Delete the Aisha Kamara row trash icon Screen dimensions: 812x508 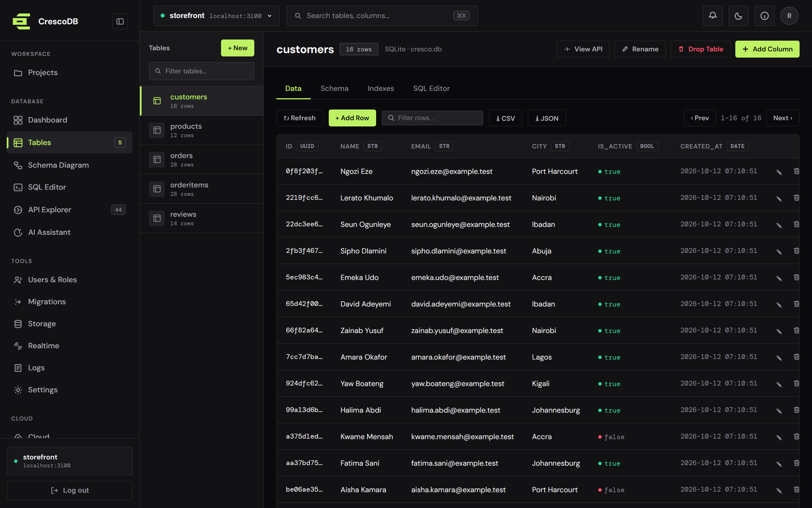(796, 490)
